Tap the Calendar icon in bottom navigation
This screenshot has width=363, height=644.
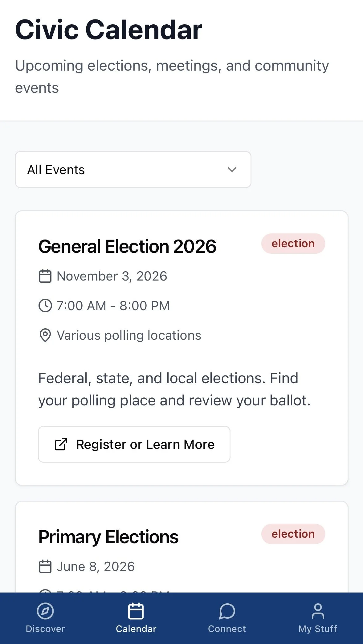[136, 611]
